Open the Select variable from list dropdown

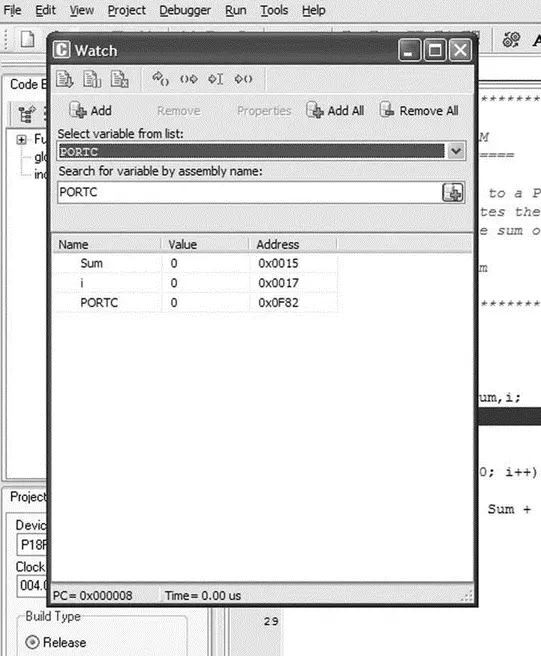coord(456,151)
